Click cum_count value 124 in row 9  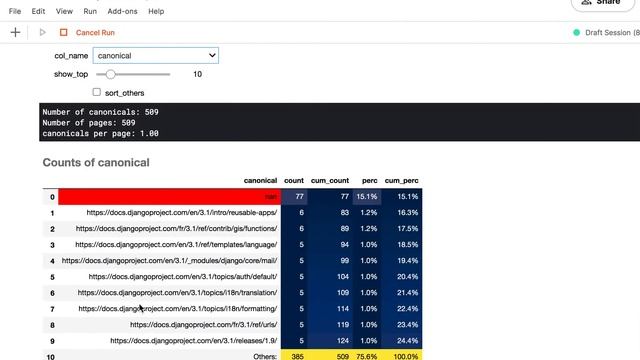pyautogui.click(x=343, y=340)
